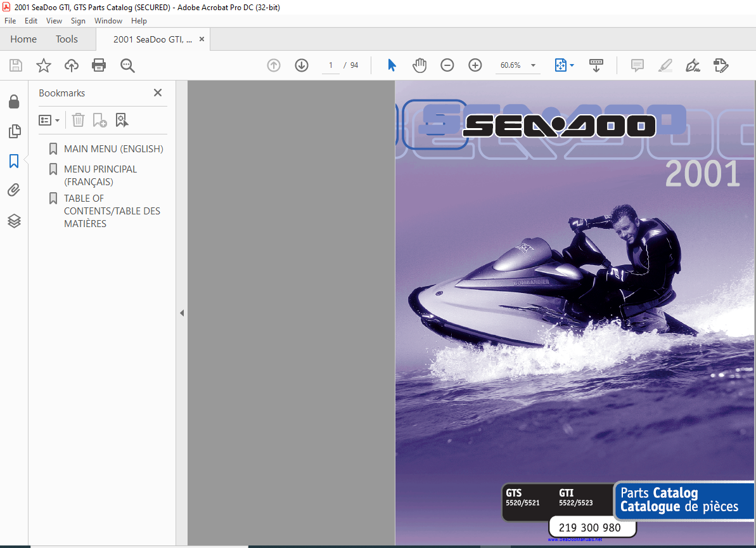Screen dimensions: 756x548
Task: Open MAIN MENU (ENGLISH) bookmark
Action: click(x=113, y=149)
